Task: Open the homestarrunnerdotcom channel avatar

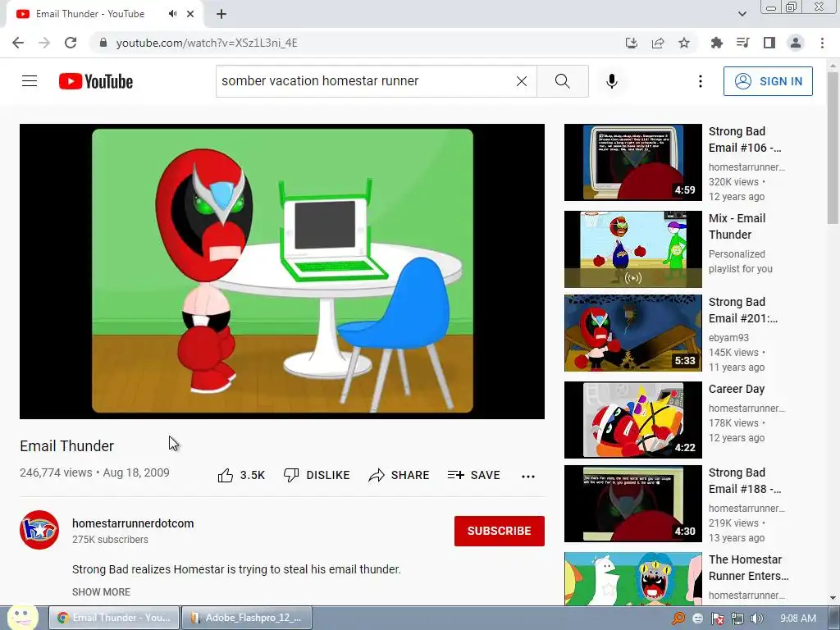Action: pyautogui.click(x=39, y=530)
